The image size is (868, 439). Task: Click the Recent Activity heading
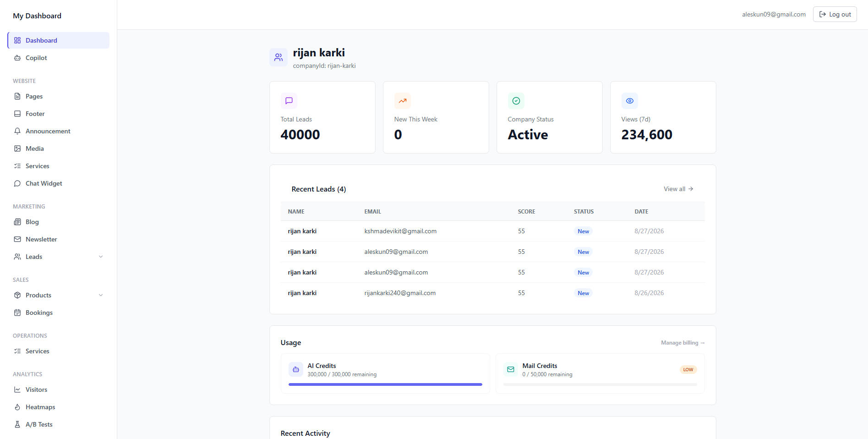coord(305,434)
